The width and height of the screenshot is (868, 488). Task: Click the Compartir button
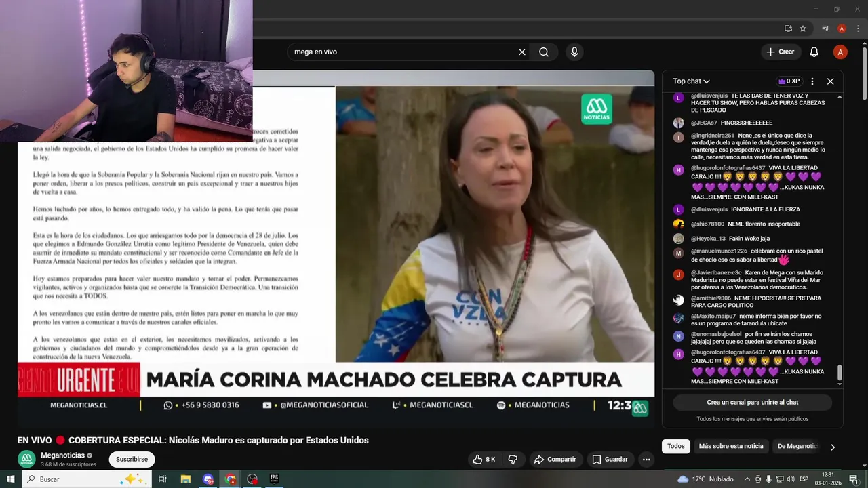tap(555, 459)
